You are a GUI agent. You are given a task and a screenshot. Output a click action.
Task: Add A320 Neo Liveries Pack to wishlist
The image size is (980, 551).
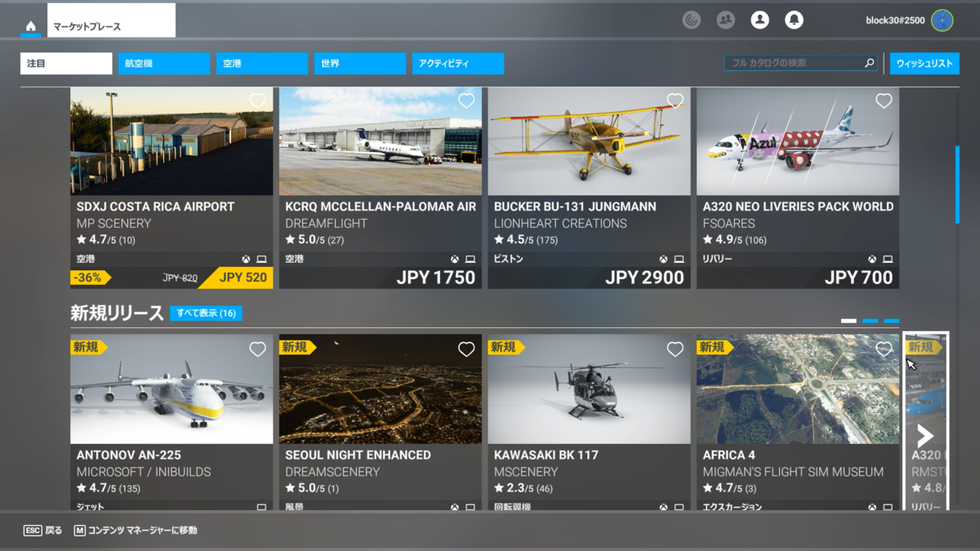(884, 101)
